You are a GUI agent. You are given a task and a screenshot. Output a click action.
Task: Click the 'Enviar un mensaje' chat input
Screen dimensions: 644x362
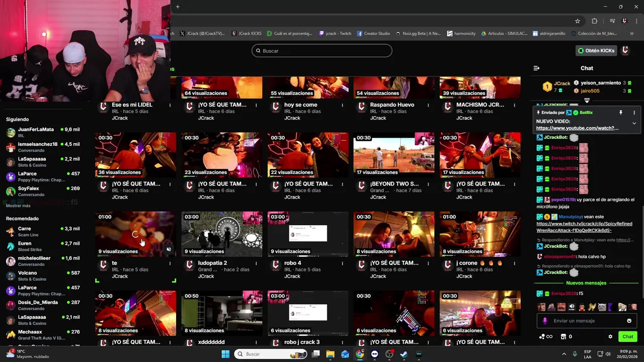[587, 321]
